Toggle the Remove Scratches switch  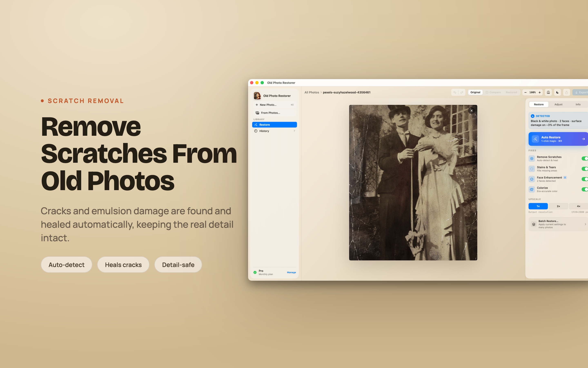(585, 159)
